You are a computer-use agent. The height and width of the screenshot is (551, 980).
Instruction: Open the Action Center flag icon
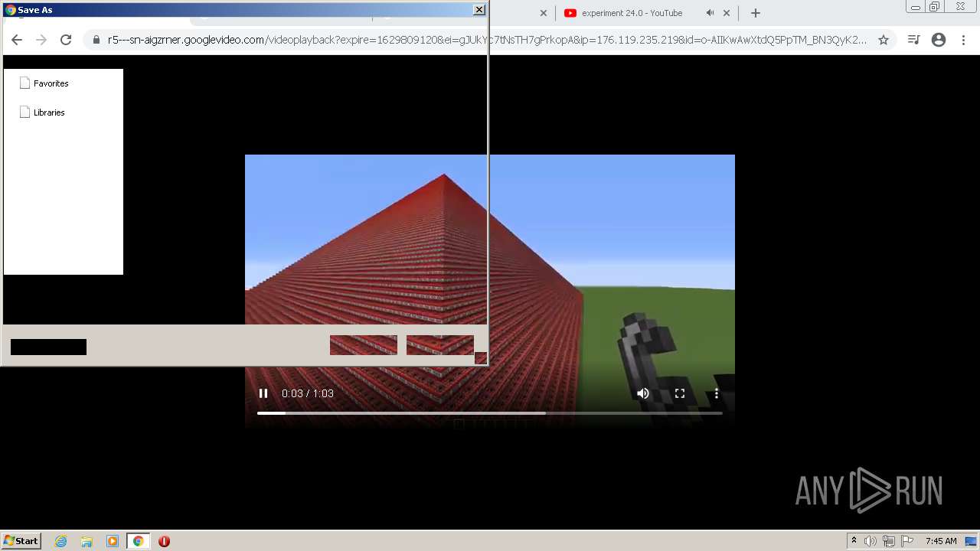tap(907, 541)
